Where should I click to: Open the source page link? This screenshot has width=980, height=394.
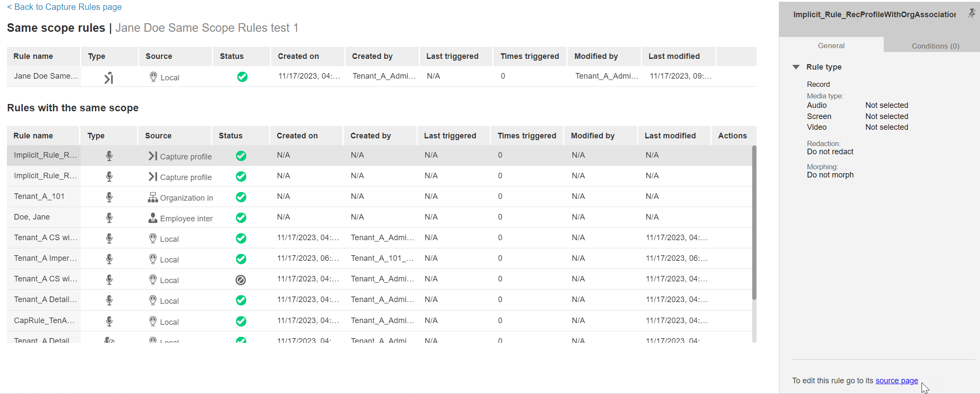point(897,381)
